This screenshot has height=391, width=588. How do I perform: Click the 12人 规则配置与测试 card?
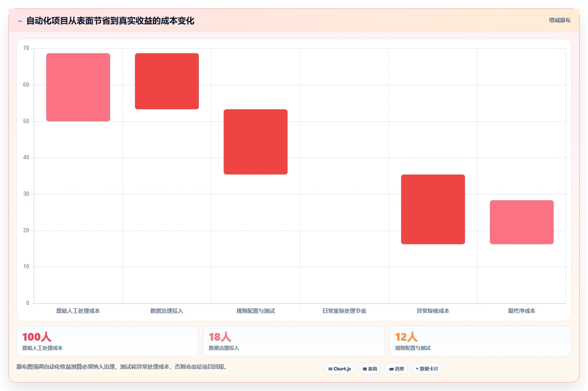pos(480,341)
